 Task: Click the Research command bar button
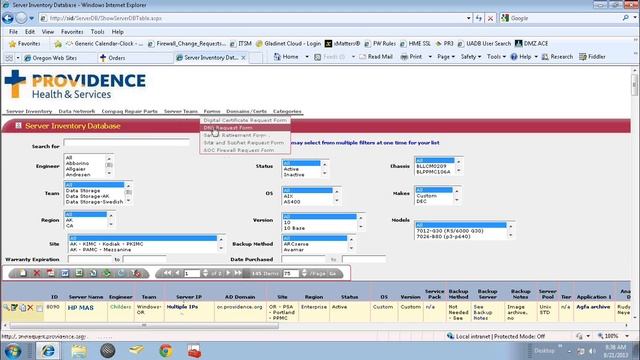coord(557,57)
